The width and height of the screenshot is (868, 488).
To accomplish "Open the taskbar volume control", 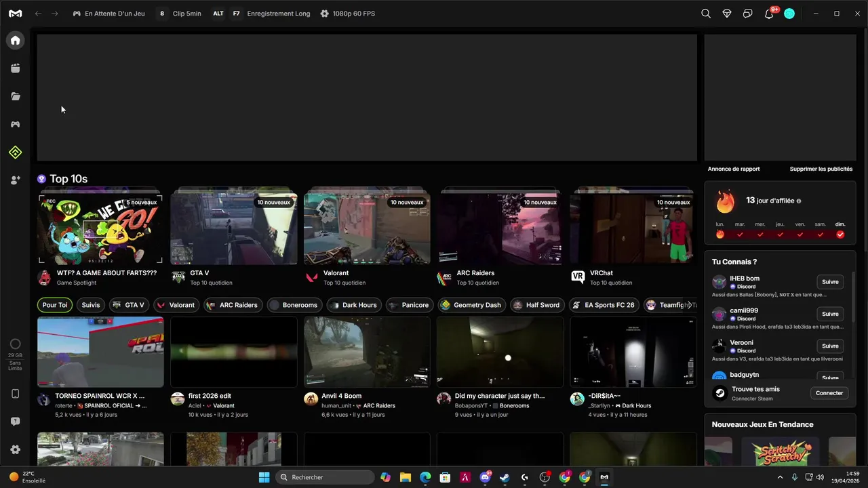I will 820,477.
